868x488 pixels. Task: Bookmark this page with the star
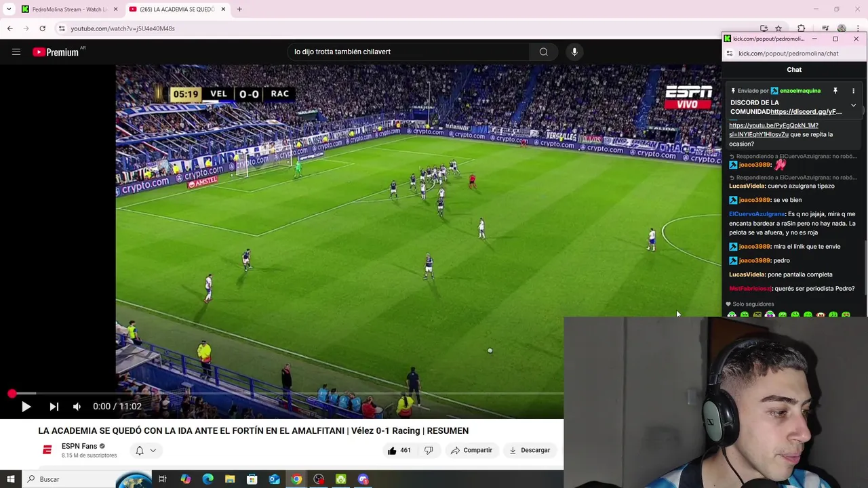coord(778,28)
